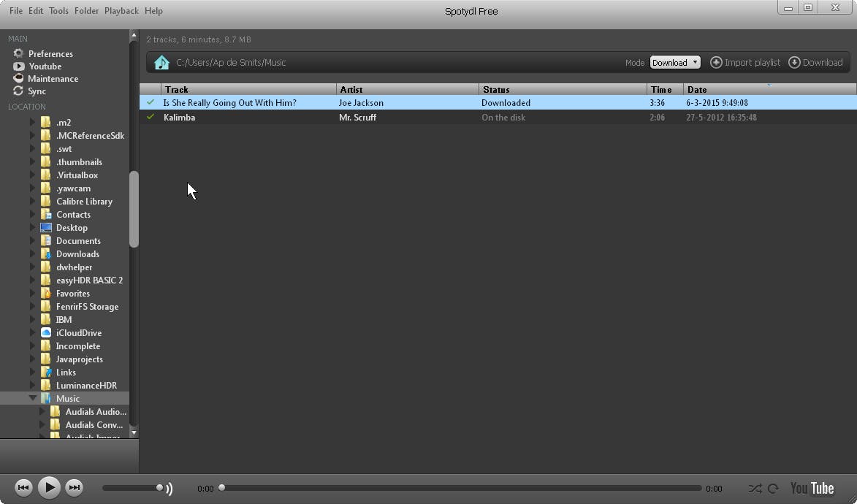The image size is (857, 504).
Task: Sort list by the Date column header
Action: coord(770,89)
